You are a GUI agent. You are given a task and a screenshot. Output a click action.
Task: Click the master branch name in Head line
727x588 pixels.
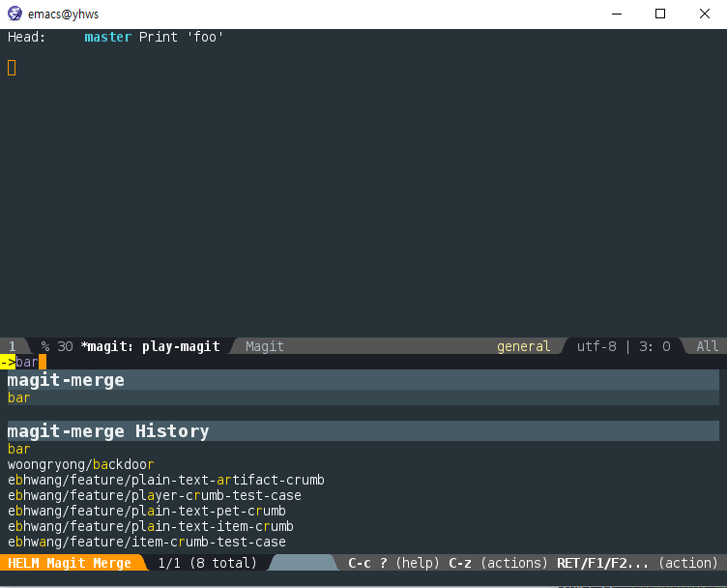coord(107,37)
